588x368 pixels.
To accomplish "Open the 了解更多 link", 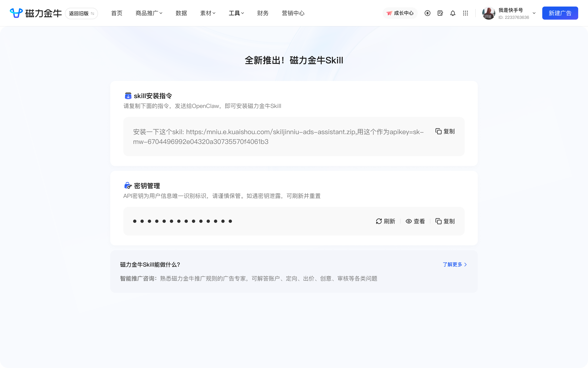I will pos(455,265).
